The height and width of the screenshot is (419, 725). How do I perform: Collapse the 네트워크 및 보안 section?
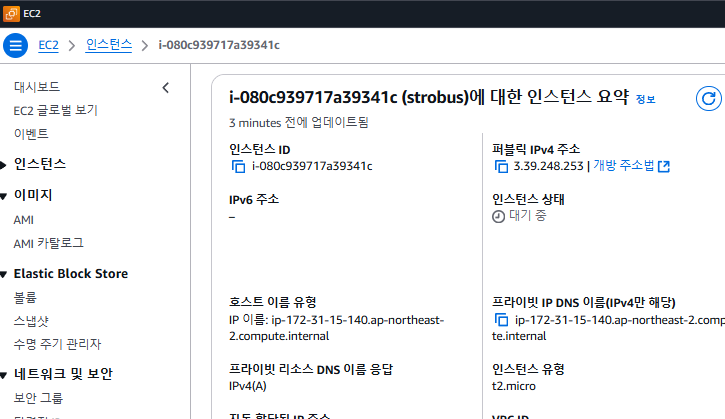pos(4,375)
